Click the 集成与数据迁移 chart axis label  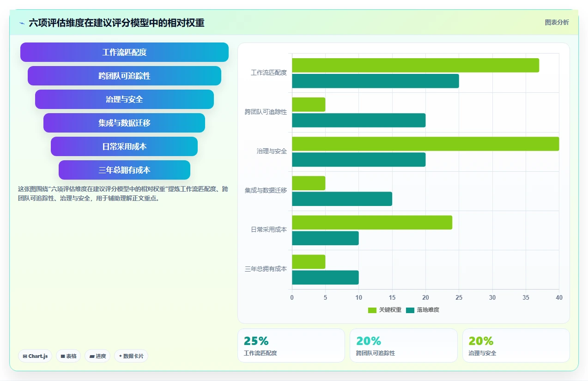tap(266, 190)
